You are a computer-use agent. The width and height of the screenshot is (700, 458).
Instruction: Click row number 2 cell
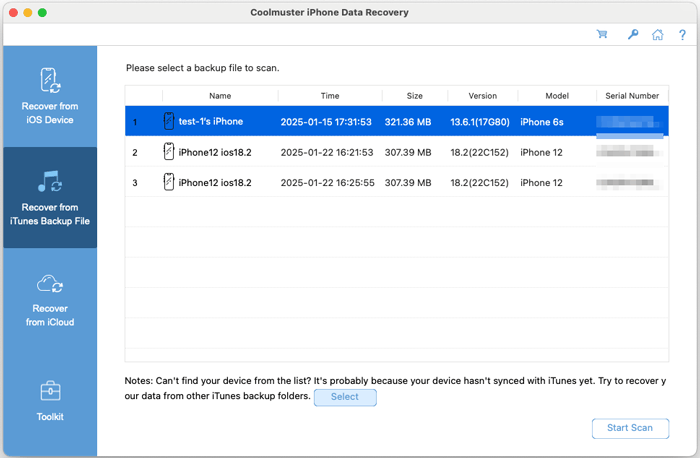coord(135,152)
